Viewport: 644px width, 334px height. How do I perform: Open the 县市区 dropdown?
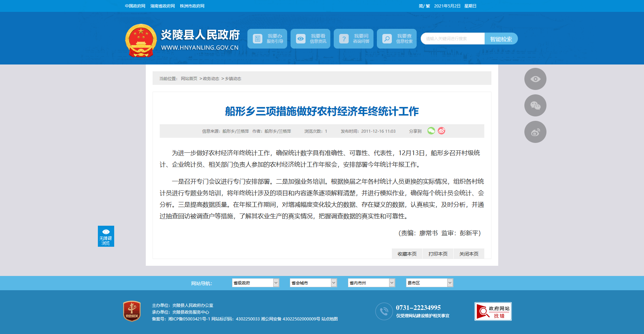(x=429, y=283)
